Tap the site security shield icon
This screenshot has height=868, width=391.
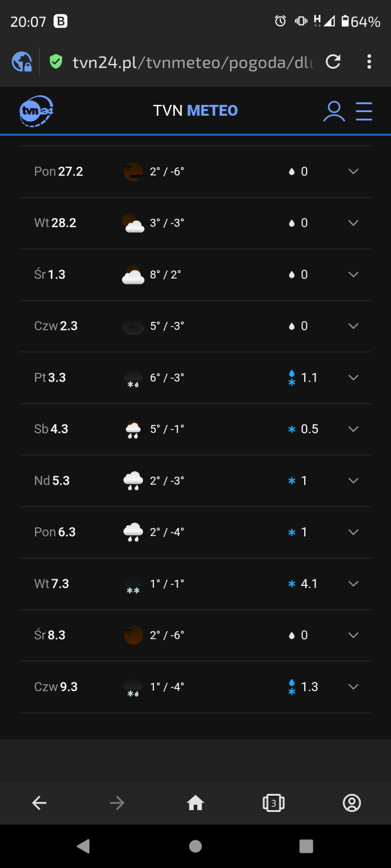pos(56,61)
